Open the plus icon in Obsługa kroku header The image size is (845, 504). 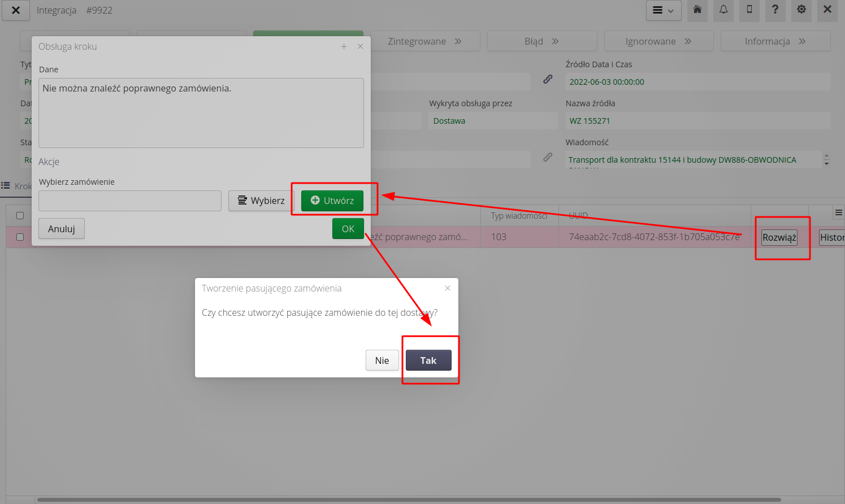tap(344, 46)
